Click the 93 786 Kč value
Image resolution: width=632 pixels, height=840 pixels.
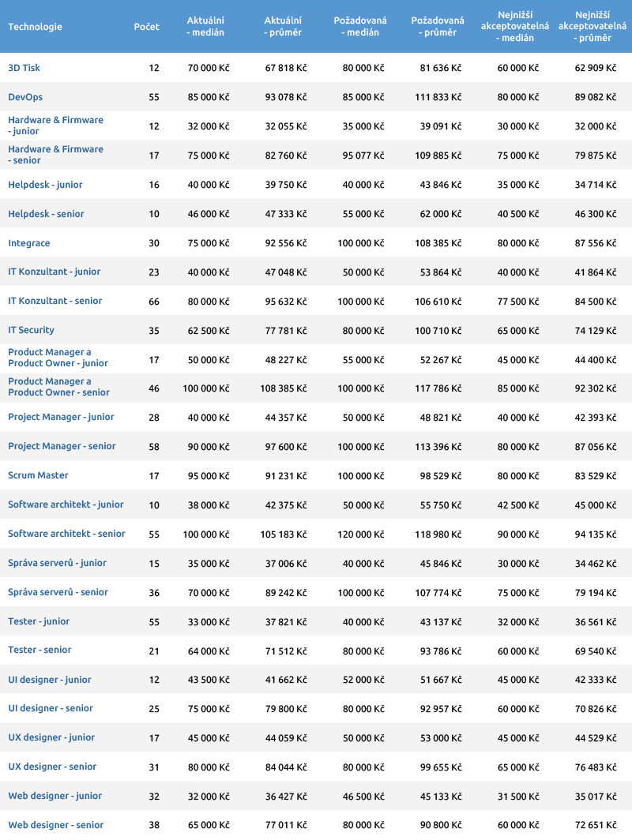[441, 651]
